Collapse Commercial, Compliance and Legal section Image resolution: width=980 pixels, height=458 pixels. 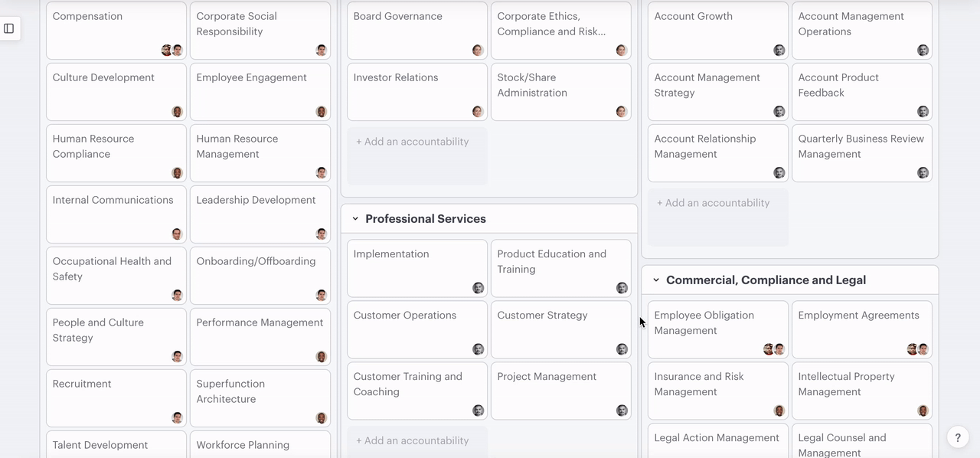click(x=656, y=280)
